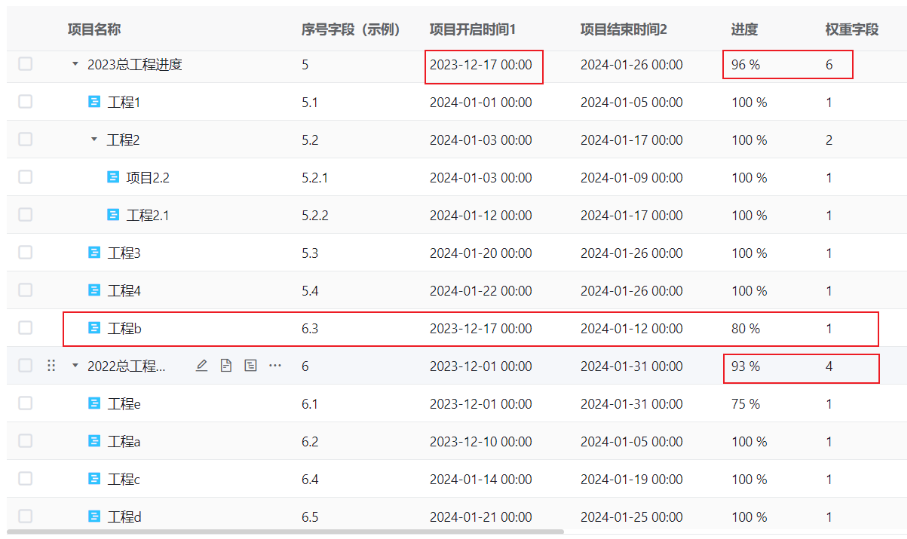Collapse the 工程2 sub-tree arrow

[x=94, y=140]
